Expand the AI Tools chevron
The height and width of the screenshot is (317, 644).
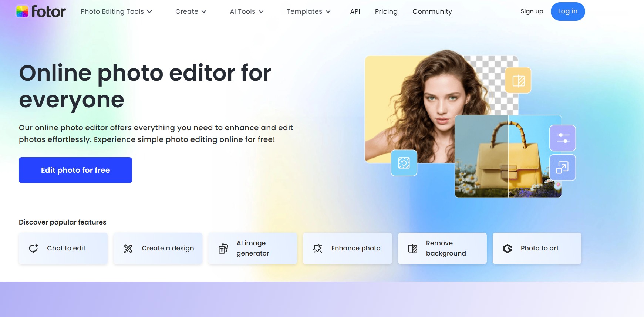point(261,12)
